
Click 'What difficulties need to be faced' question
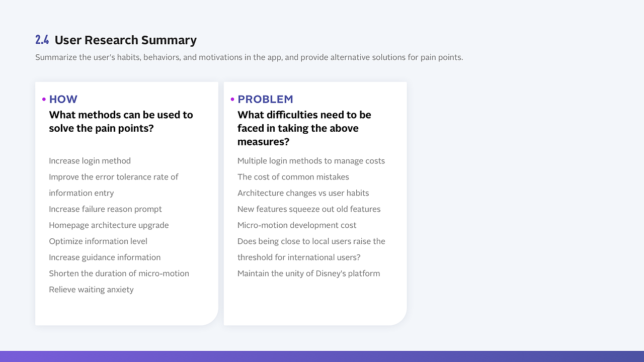point(304,128)
